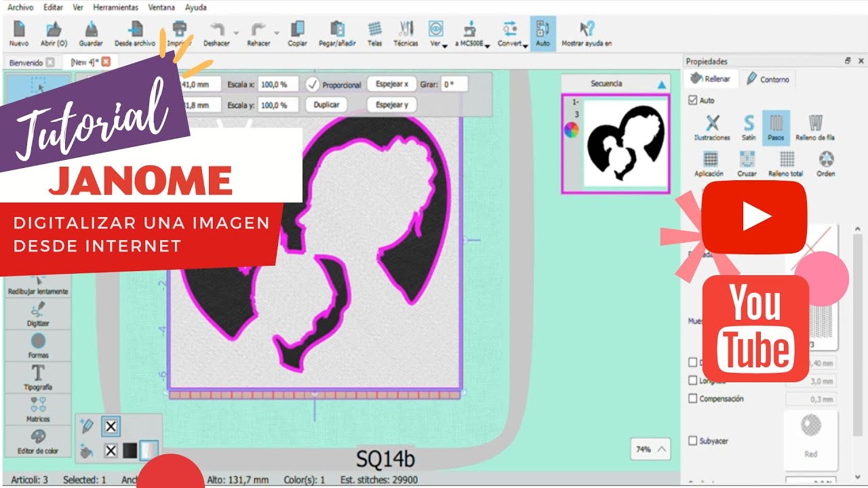
Task: Open the Técnicas toolbar icon
Action: (406, 34)
